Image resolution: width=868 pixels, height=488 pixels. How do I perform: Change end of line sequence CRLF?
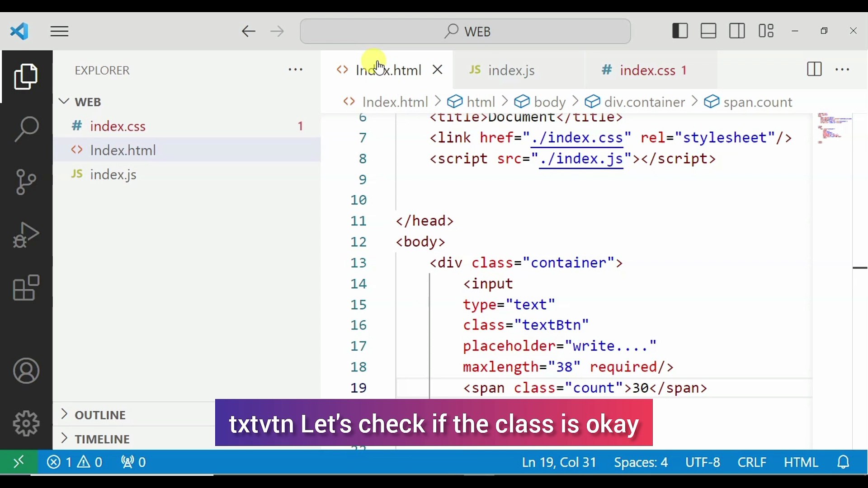coord(752,462)
